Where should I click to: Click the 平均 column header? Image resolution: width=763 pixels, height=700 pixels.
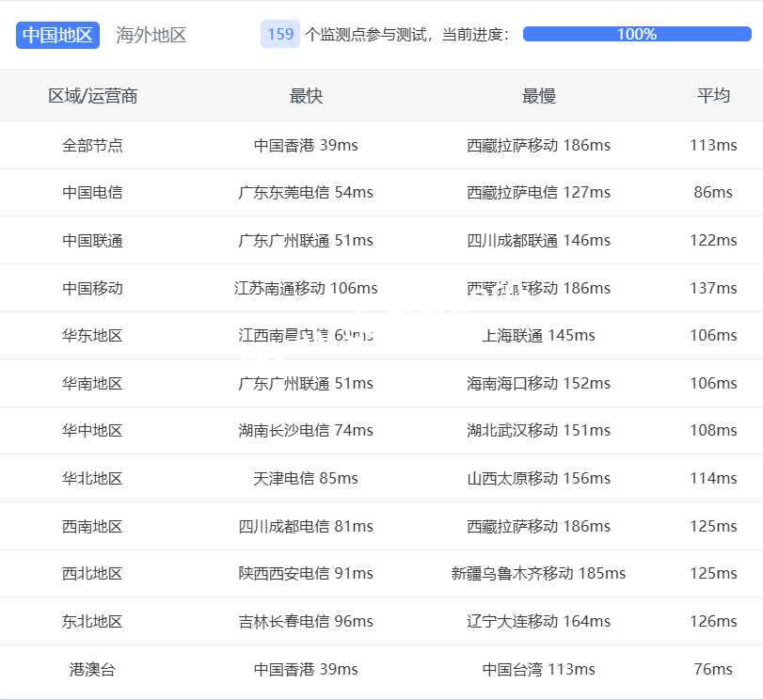coord(712,96)
